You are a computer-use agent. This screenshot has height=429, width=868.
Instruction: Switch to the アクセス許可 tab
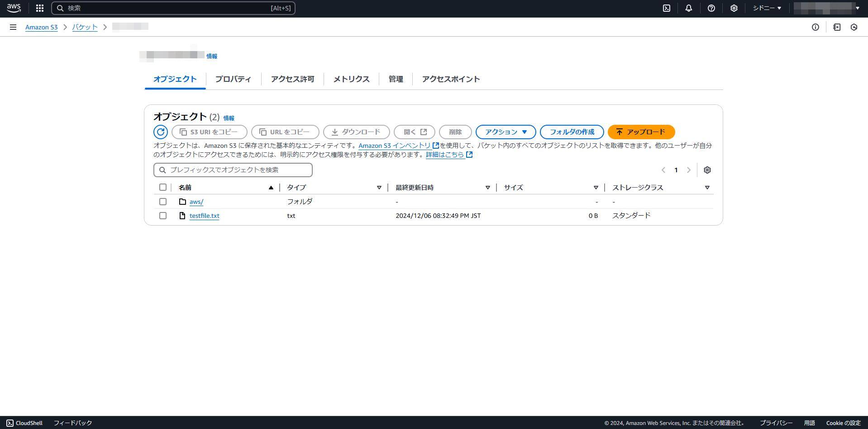click(292, 79)
